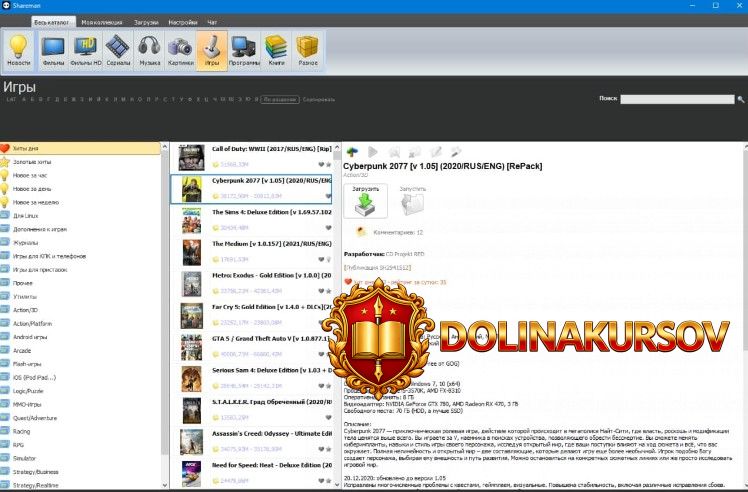748x492 pixels.
Task: Open the Разное box category
Action: [308, 50]
